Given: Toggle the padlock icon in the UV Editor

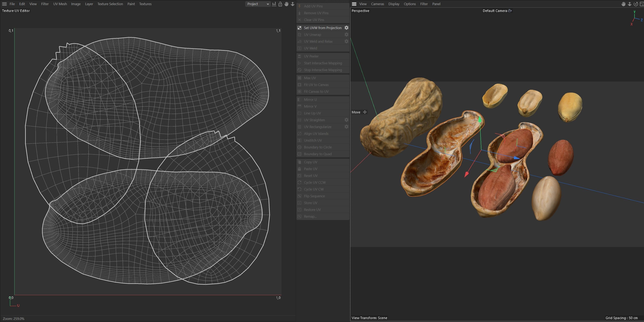Looking at the screenshot, I should click(x=280, y=4).
